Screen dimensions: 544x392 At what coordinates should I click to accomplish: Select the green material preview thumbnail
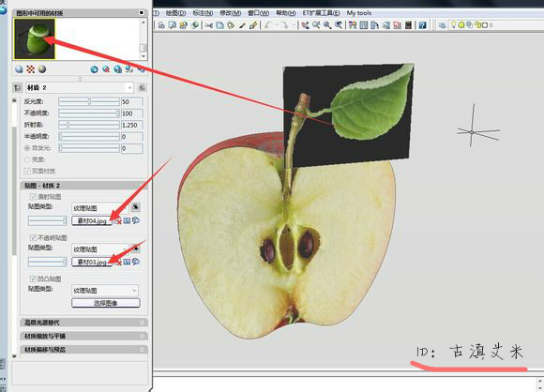click(35, 38)
